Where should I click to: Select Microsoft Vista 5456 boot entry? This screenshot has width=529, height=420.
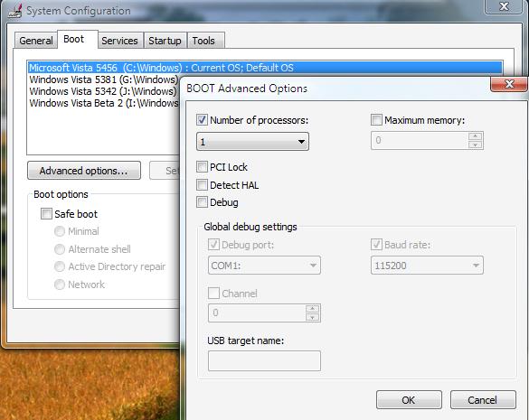(265, 68)
